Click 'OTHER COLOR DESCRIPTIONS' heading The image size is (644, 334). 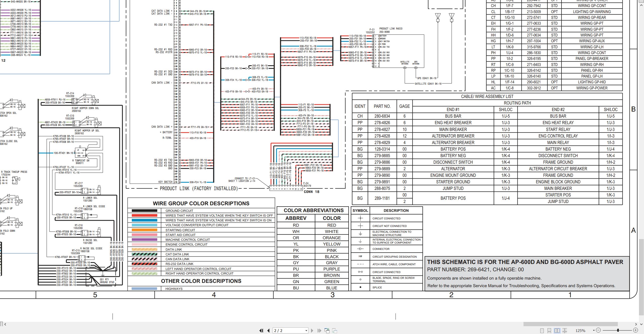(x=201, y=281)
